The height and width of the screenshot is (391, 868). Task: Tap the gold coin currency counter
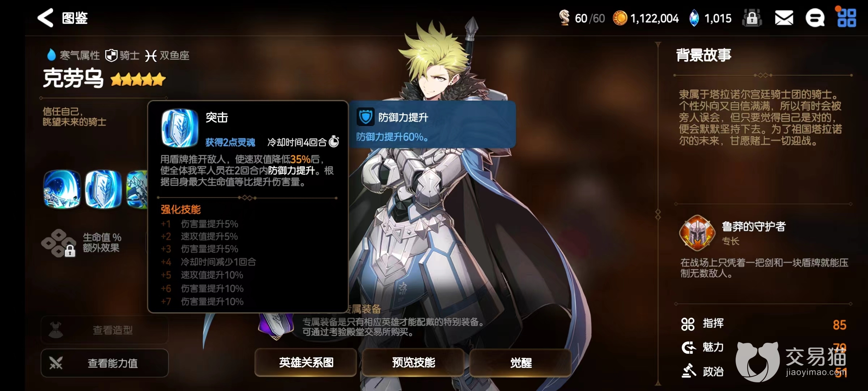646,18
